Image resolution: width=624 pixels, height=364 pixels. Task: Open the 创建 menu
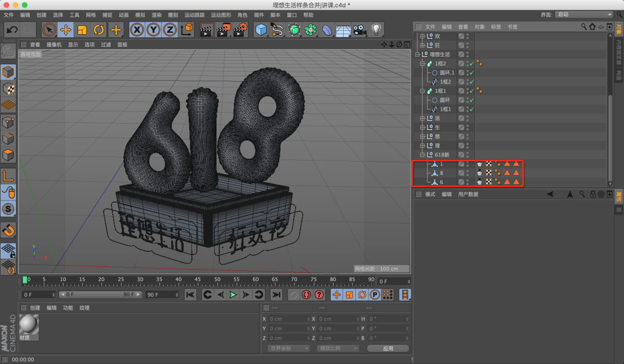42,15
